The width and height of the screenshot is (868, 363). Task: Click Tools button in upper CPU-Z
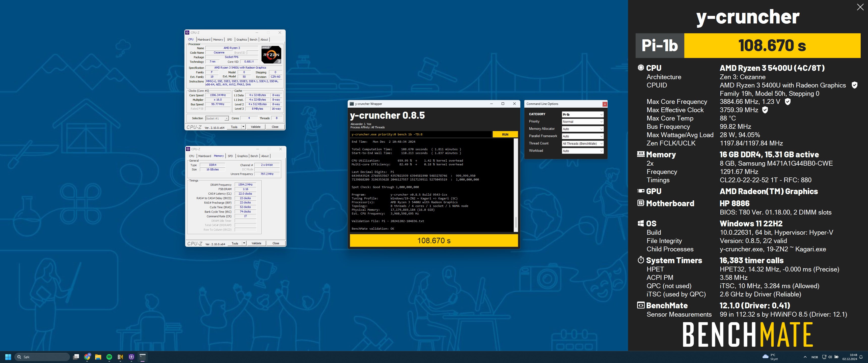click(x=234, y=127)
